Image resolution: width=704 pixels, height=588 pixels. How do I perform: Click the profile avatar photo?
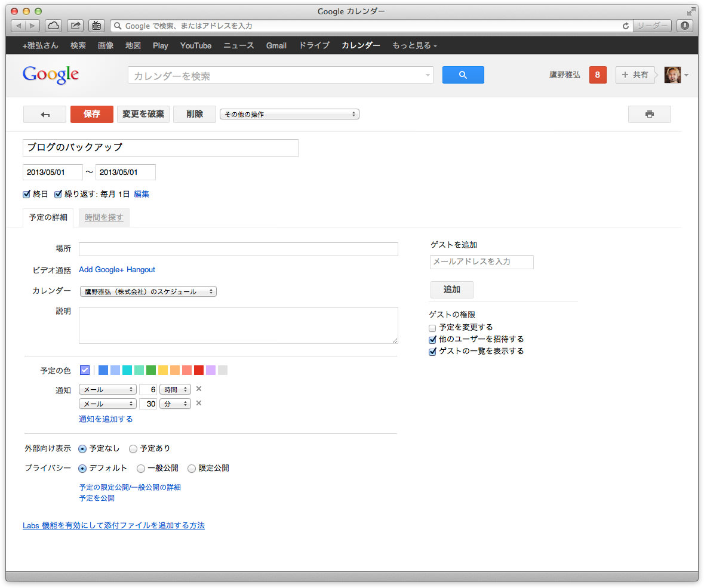pyautogui.click(x=672, y=75)
